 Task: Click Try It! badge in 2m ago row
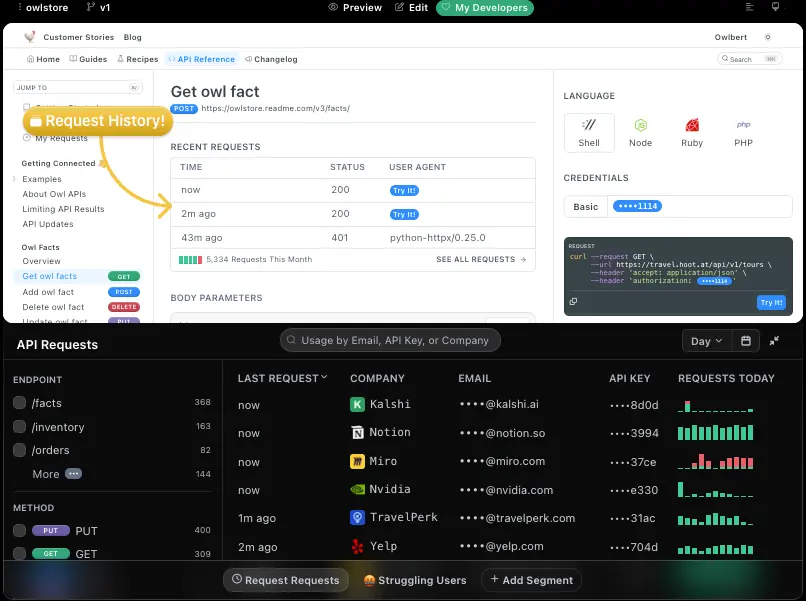(404, 214)
